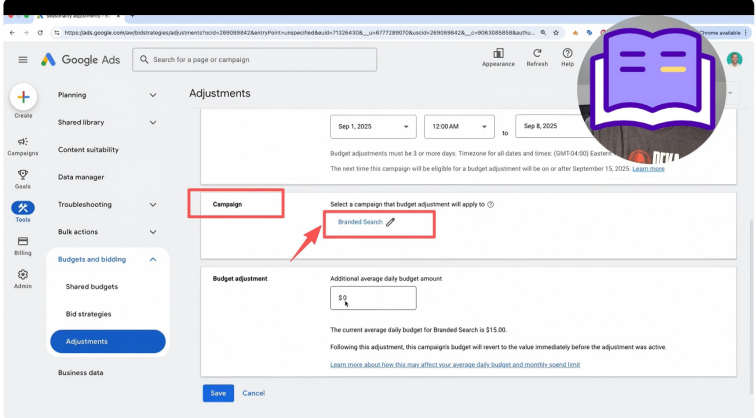Image resolution: width=756 pixels, height=418 pixels.
Task: Reload the page with browser reload icon
Action: point(40,33)
